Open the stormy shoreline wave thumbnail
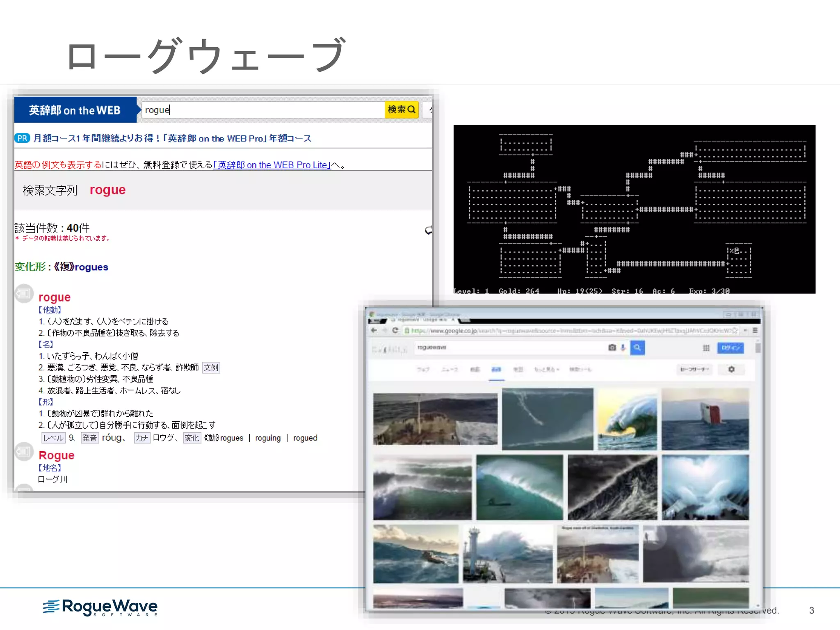The width and height of the screenshot is (840, 630). point(422,487)
